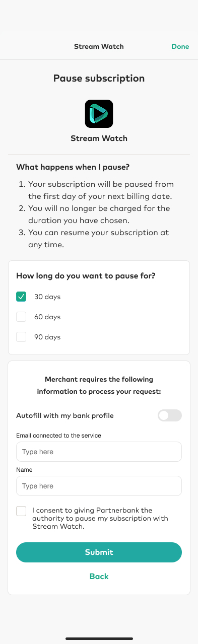Tap the Stream Watch app logo
This screenshot has height=644, width=198.
pyautogui.click(x=99, y=114)
